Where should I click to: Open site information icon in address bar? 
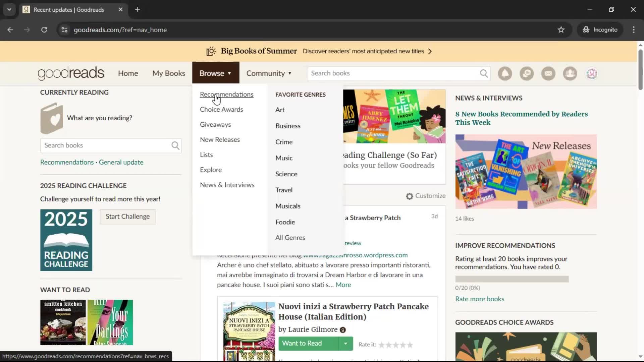(64, 30)
